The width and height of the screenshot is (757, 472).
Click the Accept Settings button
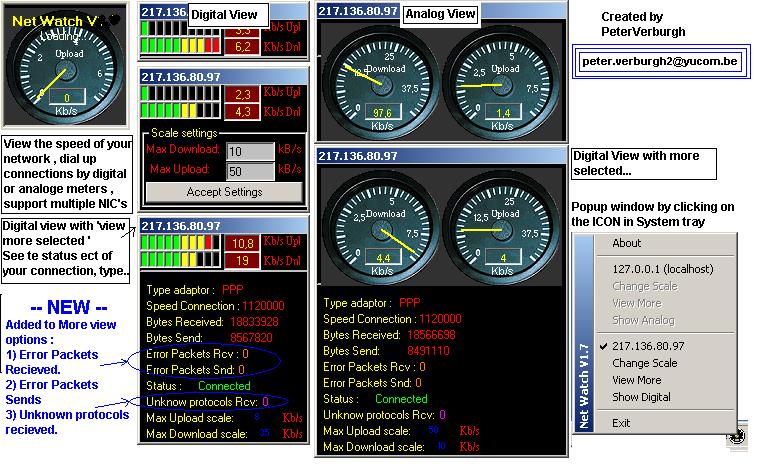coord(224,192)
